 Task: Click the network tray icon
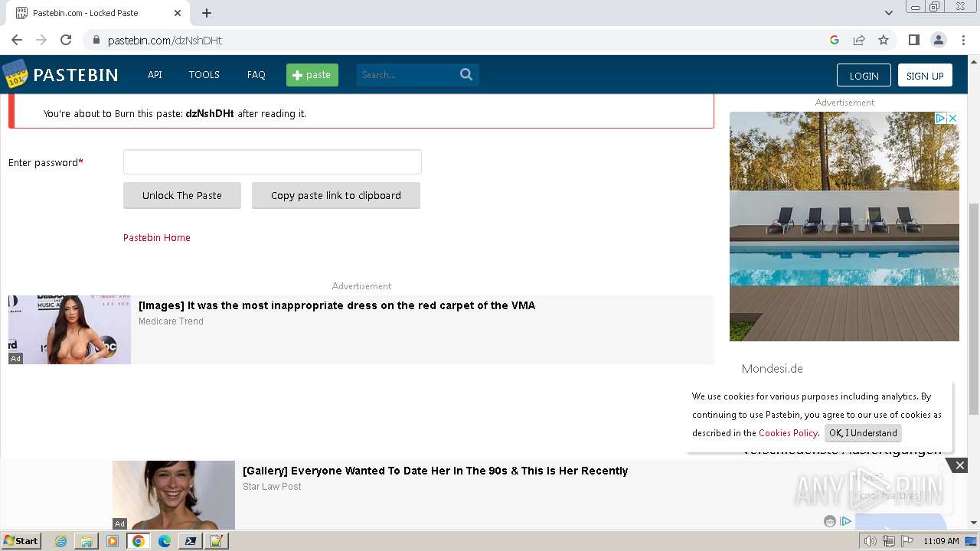pyautogui.click(x=889, y=541)
